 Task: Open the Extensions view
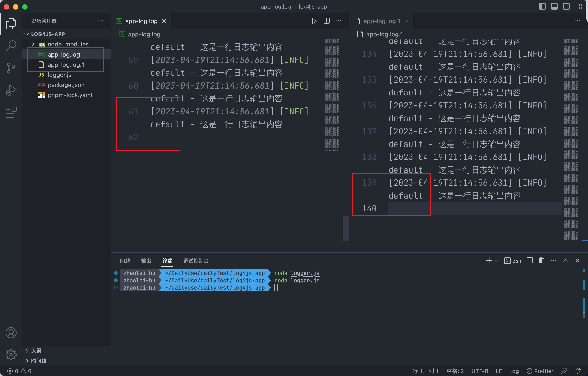[x=11, y=113]
